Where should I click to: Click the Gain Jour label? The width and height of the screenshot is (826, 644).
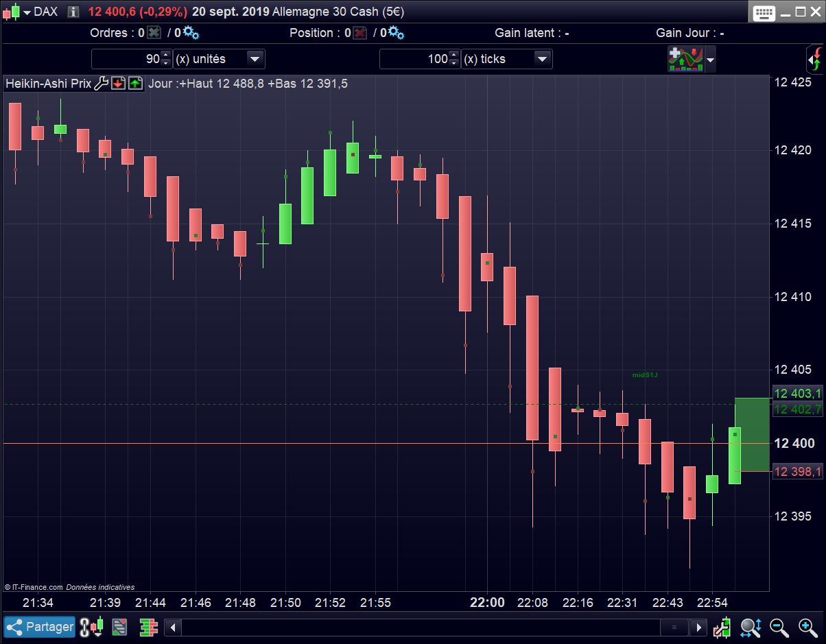(690, 33)
